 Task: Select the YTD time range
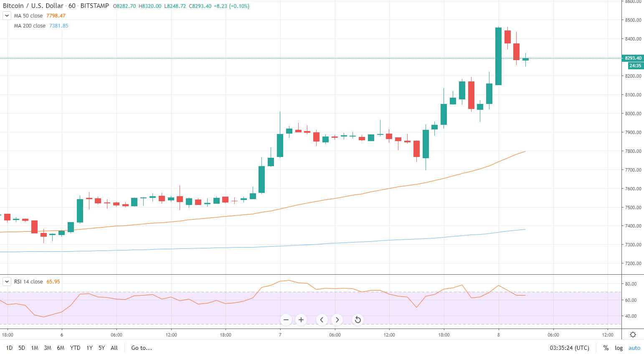[x=75, y=348]
